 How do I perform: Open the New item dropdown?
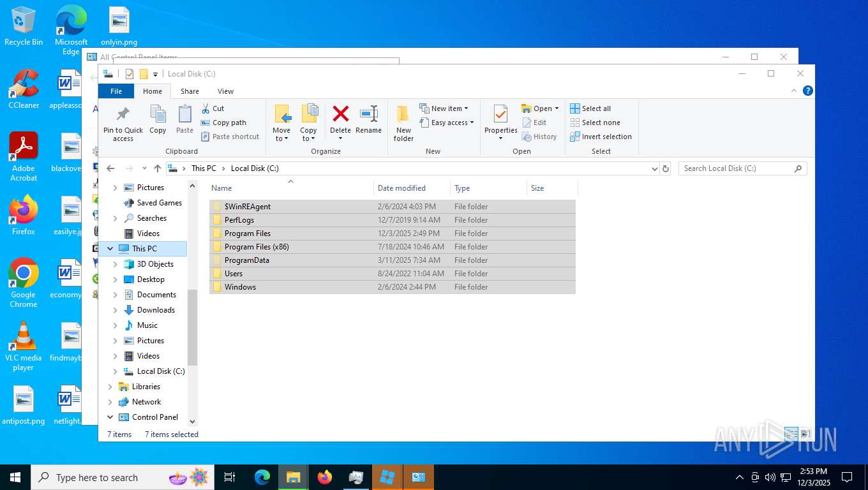[444, 108]
